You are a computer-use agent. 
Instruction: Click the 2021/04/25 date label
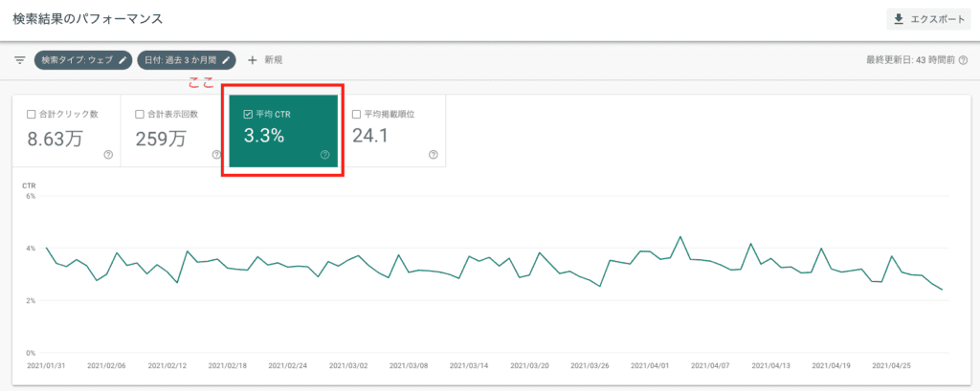(892, 366)
